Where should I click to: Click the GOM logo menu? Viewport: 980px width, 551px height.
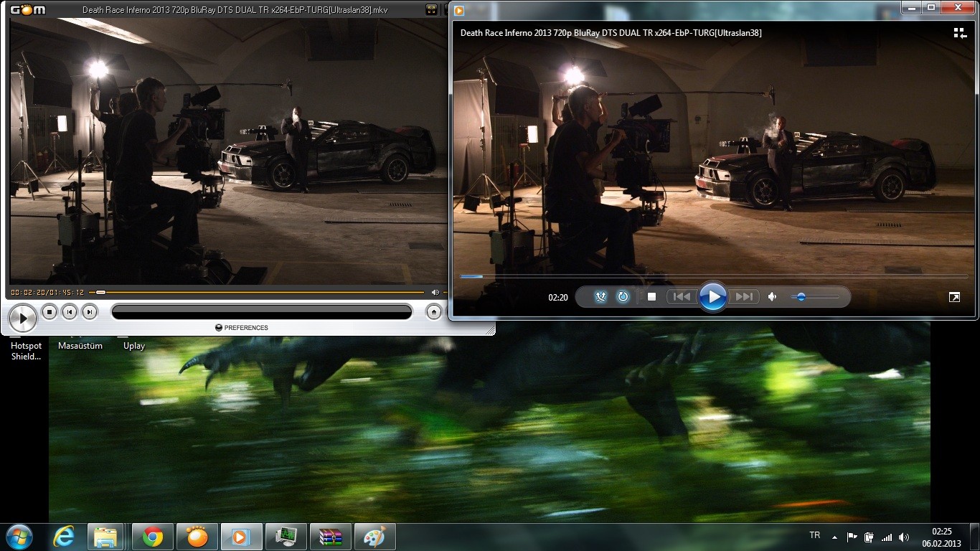click(x=28, y=9)
